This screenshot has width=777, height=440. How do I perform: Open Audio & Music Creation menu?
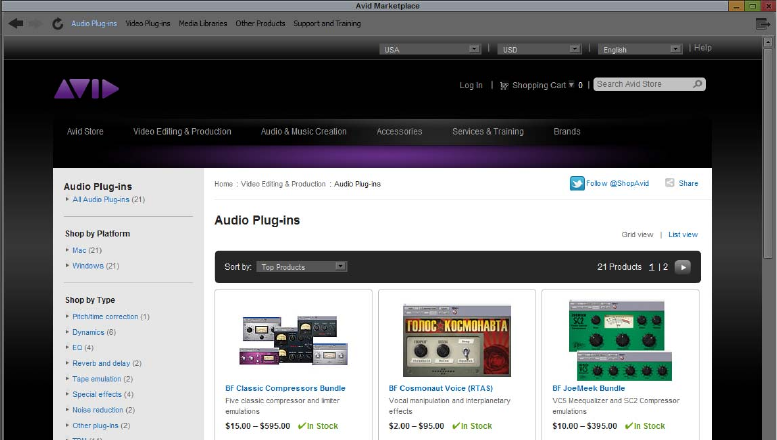pyautogui.click(x=303, y=131)
